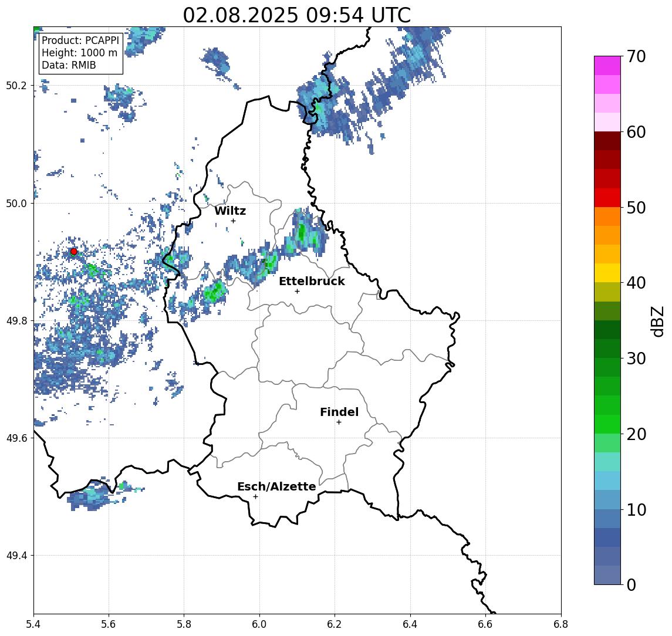Click the colorbar tick label 60
Viewport: 672px width, 636px height.
(x=636, y=132)
